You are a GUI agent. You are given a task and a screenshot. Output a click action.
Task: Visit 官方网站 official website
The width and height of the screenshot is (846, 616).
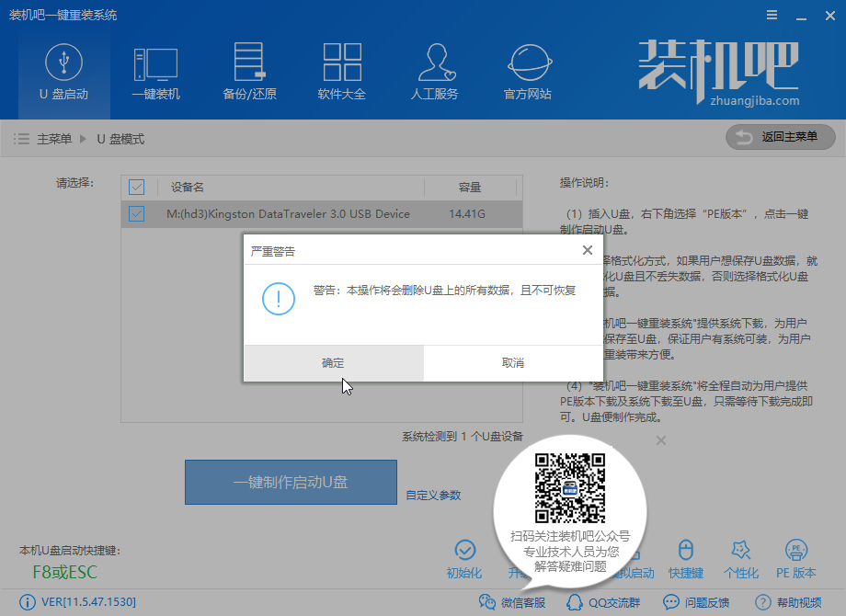coord(527,72)
